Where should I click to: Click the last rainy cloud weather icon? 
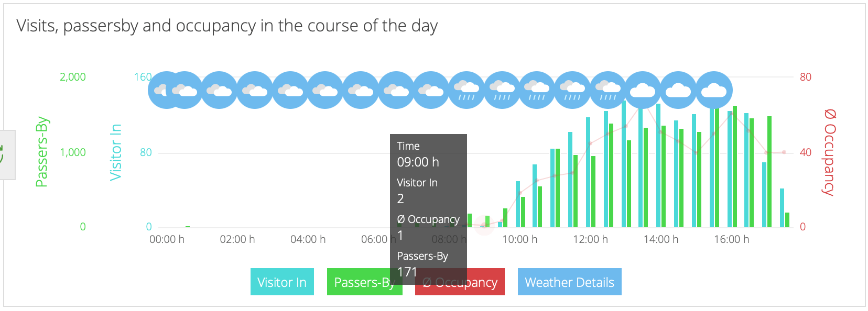[x=607, y=90]
